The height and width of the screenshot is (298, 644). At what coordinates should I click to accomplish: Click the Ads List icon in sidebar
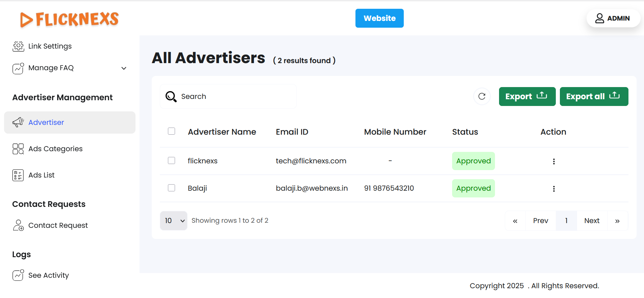pyautogui.click(x=18, y=175)
